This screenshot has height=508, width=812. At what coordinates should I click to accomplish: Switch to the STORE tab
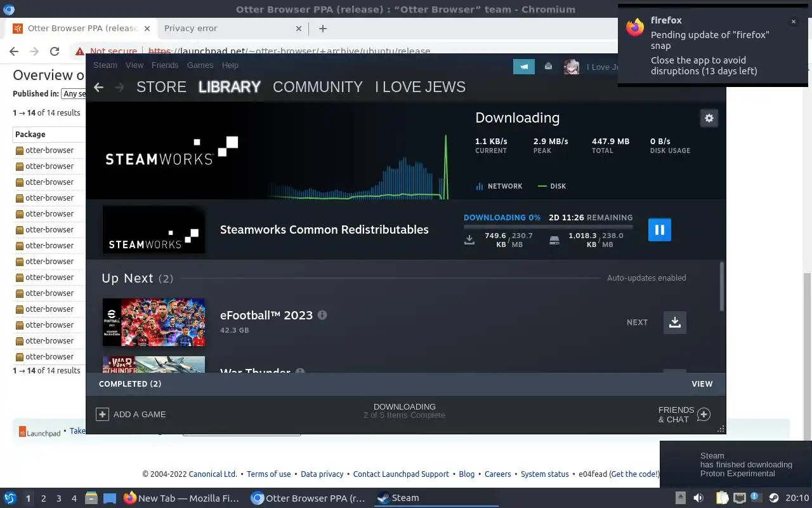tap(161, 88)
